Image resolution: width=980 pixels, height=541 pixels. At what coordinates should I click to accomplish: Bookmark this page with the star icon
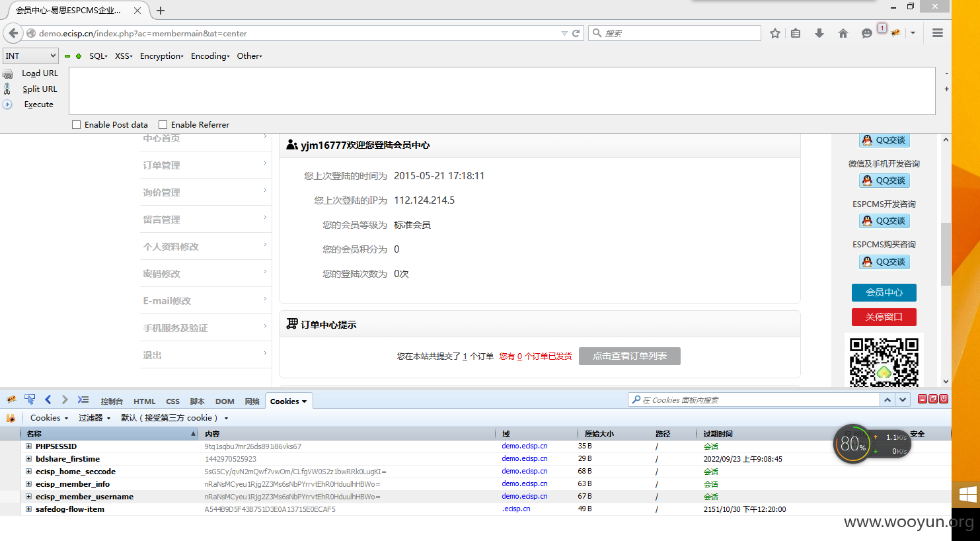pos(775,33)
